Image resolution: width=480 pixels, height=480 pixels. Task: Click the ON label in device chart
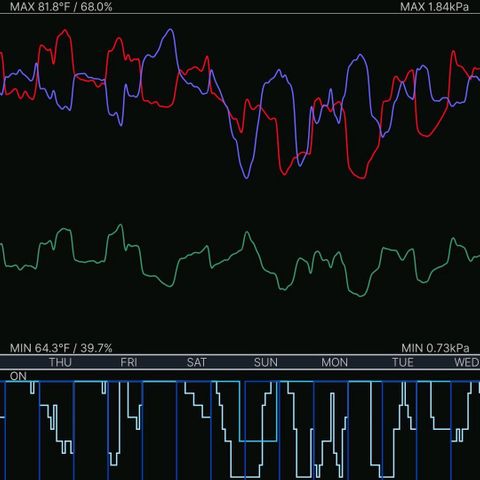click(18, 376)
